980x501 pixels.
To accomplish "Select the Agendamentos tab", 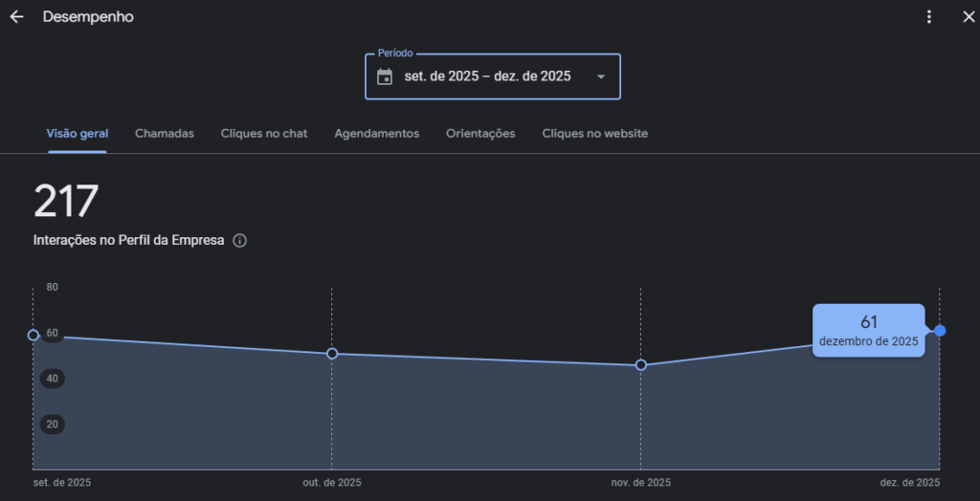I will (377, 134).
